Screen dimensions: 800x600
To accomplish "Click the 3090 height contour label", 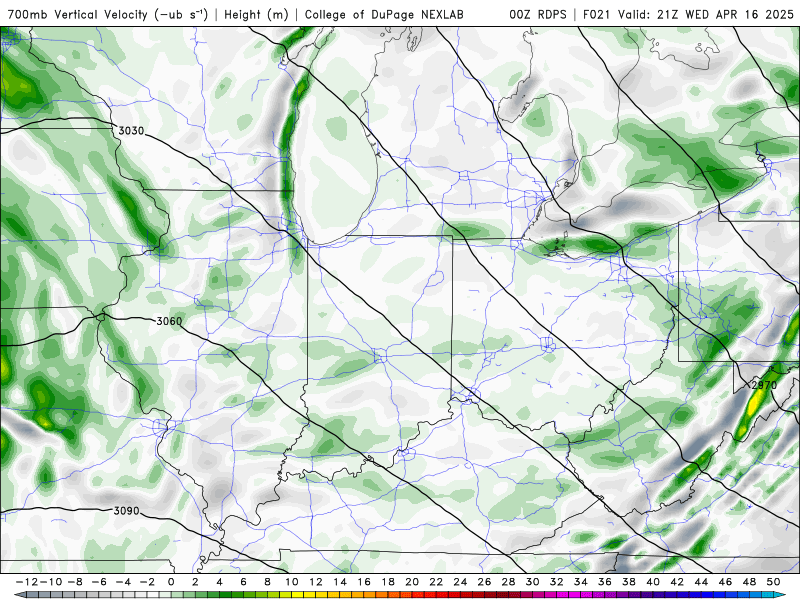I will [126, 510].
